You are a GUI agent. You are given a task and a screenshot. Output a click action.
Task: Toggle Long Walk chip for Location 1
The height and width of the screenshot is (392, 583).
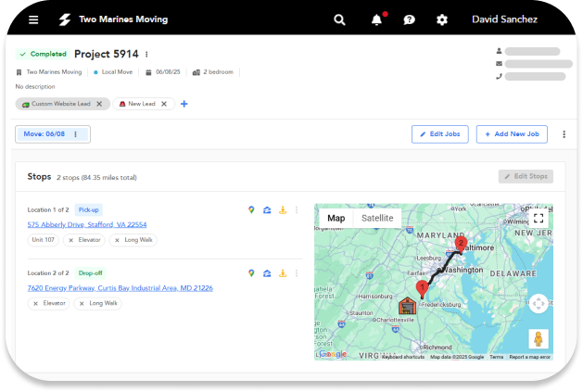(133, 240)
